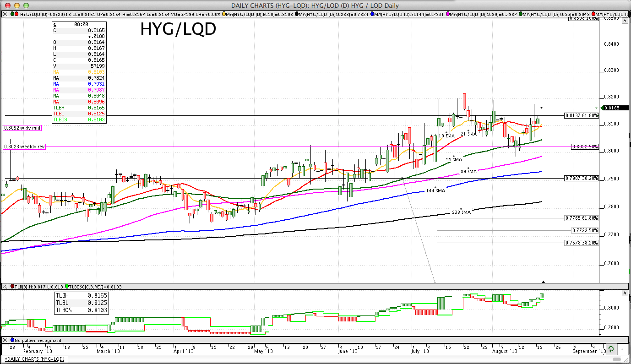631x364 pixels.
Task: Click the '0.8023 weekly rev' line label
Action: 24,147
